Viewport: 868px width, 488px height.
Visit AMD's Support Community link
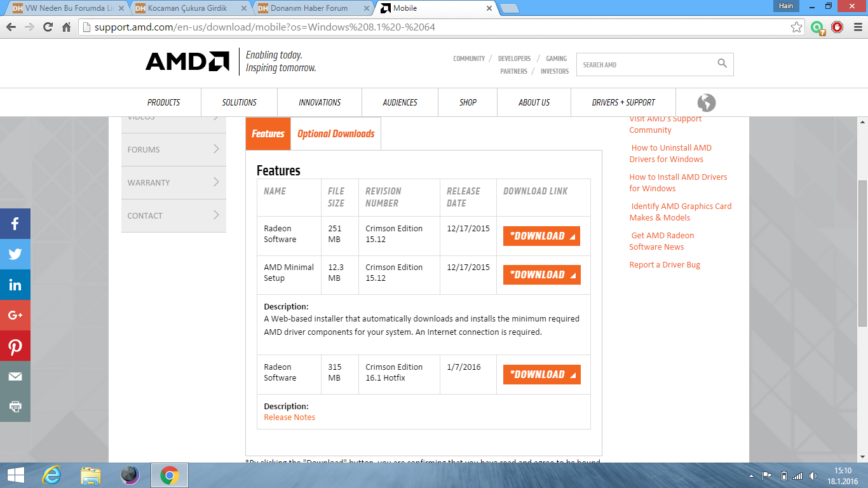click(x=665, y=125)
